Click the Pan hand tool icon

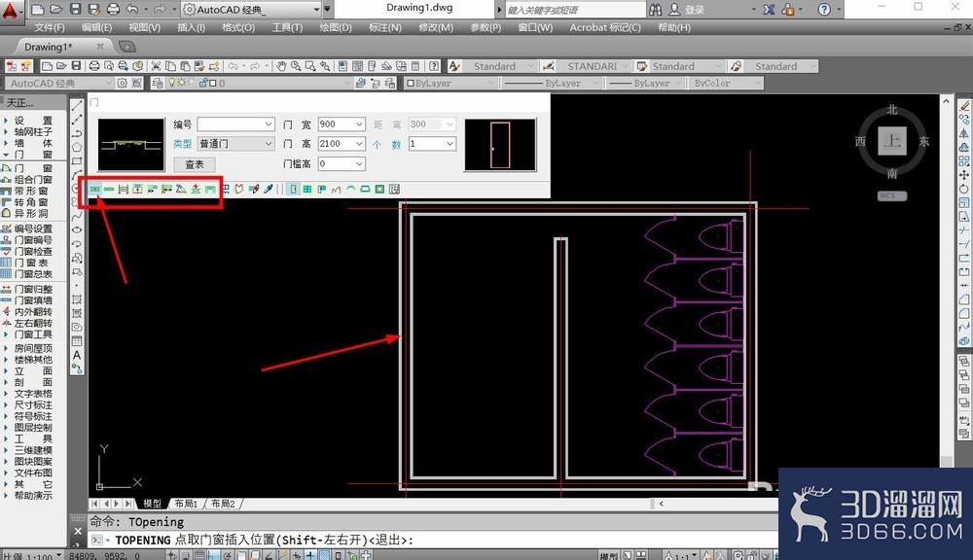[x=282, y=66]
